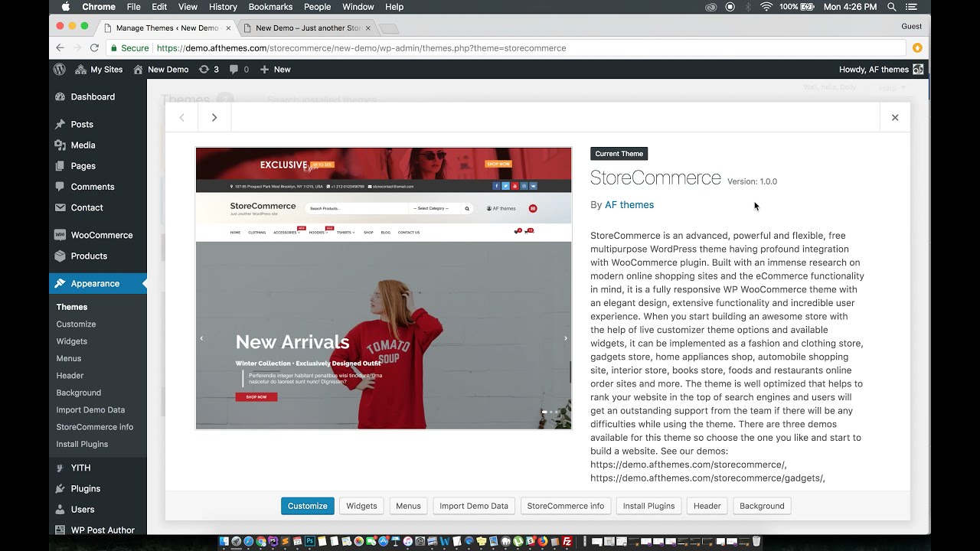
Task: Open the People menu
Action: [317, 7]
